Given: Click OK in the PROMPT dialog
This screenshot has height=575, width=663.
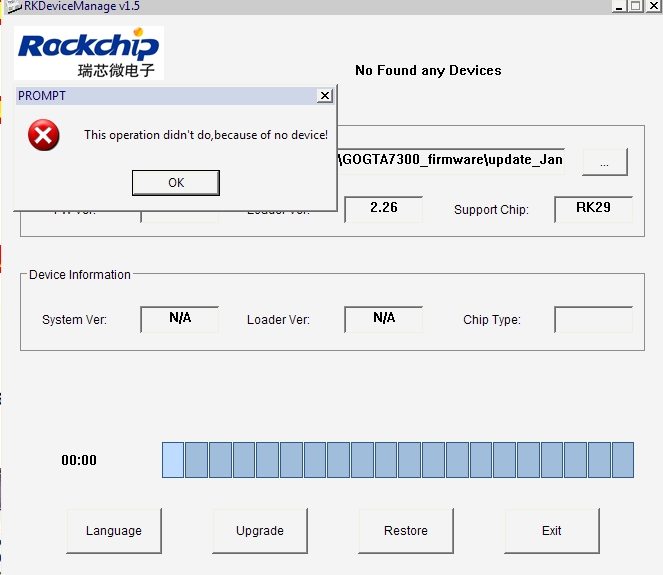Looking at the screenshot, I should pyautogui.click(x=176, y=182).
